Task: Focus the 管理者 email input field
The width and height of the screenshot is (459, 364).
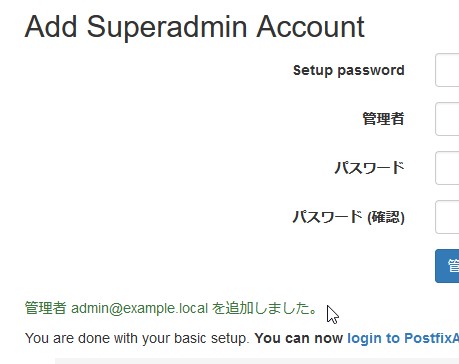Action: coord(447,119)
